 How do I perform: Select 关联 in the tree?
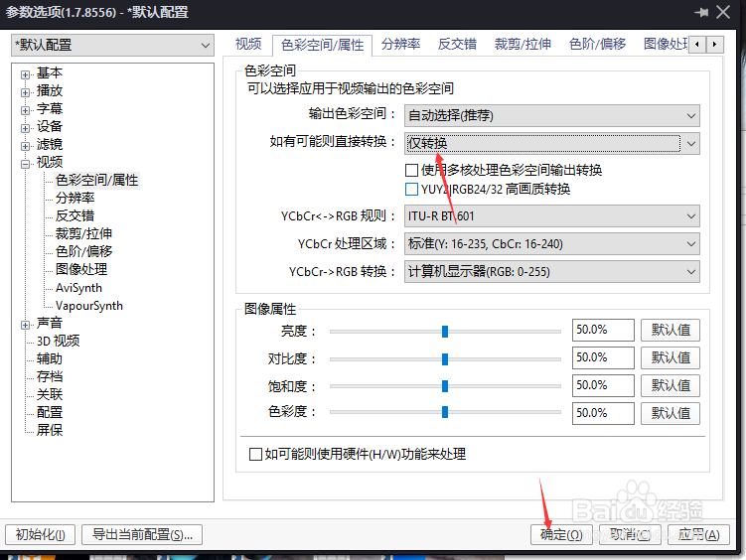(x=50, y=394)
